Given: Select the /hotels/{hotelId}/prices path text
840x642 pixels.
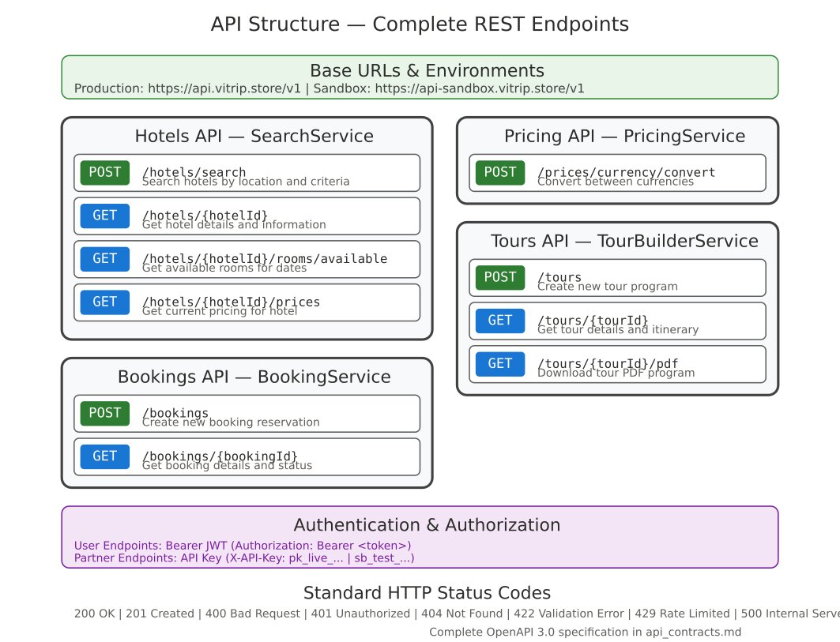Looking at the screenshot, I should (231, 302).
